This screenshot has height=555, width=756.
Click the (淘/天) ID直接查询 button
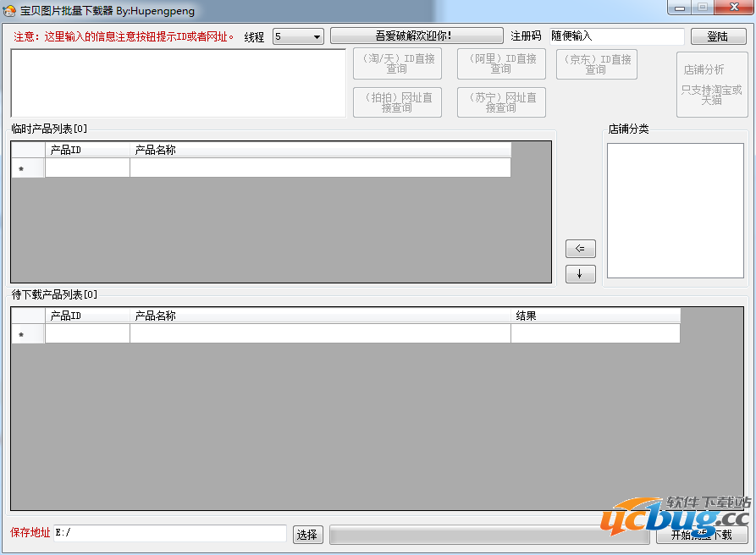click(397, 63)
